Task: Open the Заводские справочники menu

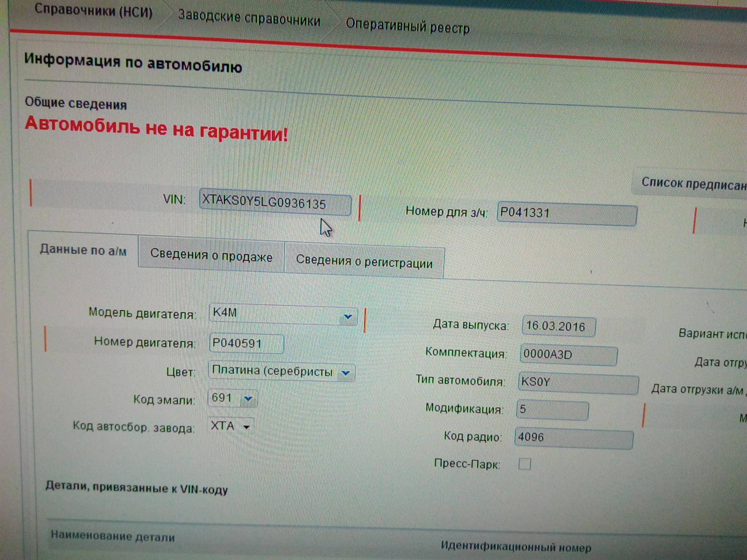Action: coord(249,19)
